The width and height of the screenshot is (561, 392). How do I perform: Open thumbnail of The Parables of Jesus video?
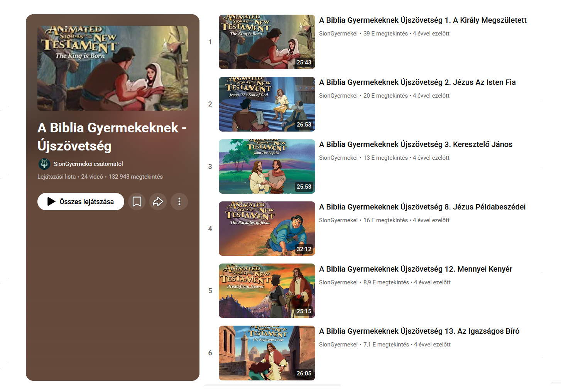(267, 228)
